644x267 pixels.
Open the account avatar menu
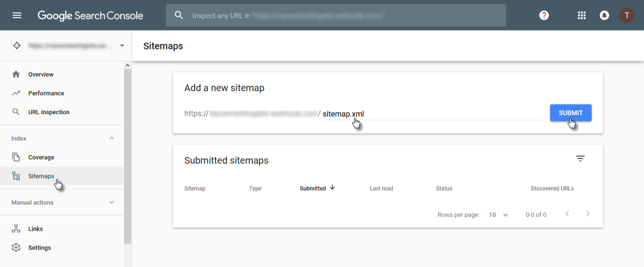coord(627,16)
